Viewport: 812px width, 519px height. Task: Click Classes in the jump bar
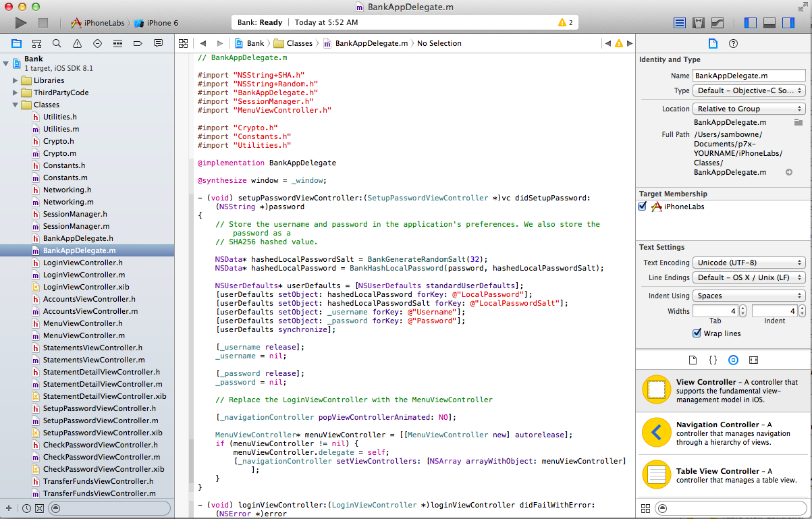click(299, 43)
